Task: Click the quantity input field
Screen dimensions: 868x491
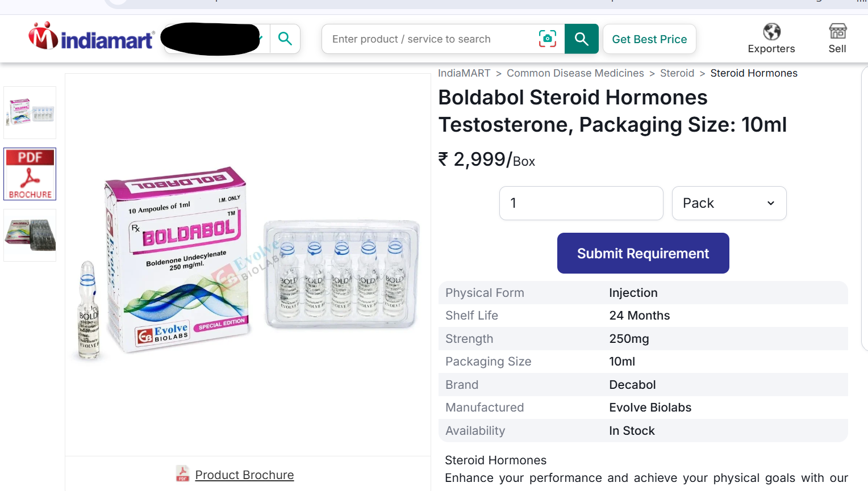Action: coord(581,203)
